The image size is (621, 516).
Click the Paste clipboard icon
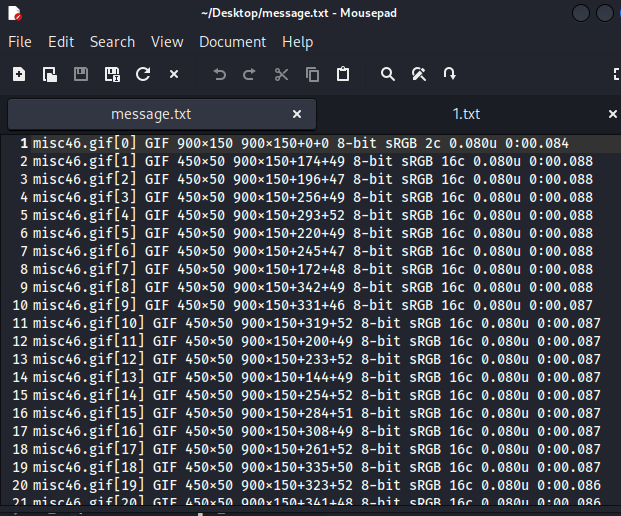(x=343, y=74)
